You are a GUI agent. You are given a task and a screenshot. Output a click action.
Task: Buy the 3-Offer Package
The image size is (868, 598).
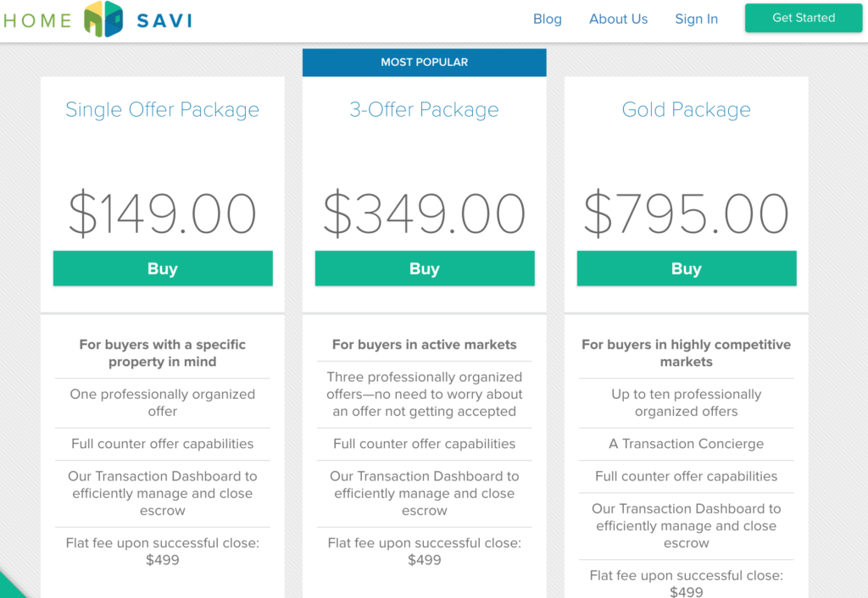(424, 268)
